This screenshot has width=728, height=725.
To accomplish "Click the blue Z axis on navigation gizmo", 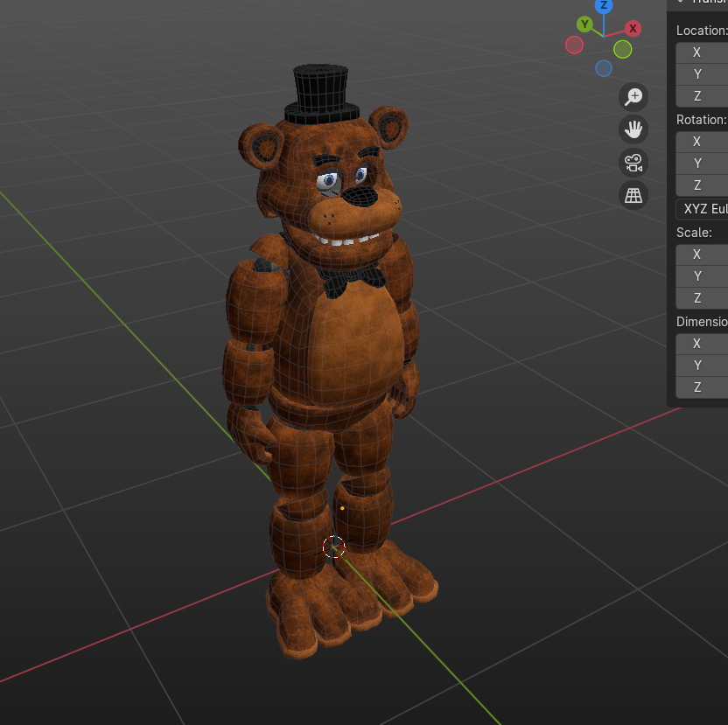I will 604,5.
